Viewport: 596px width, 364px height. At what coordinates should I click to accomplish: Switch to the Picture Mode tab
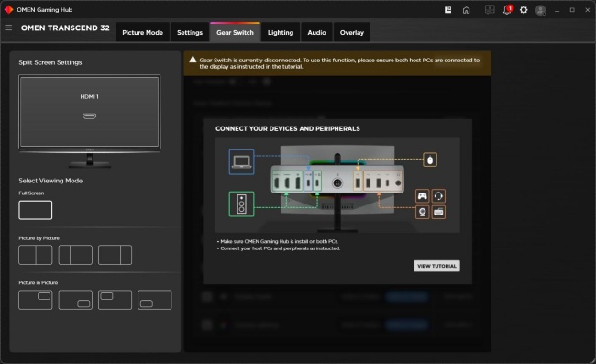click(x=142, y=32)
